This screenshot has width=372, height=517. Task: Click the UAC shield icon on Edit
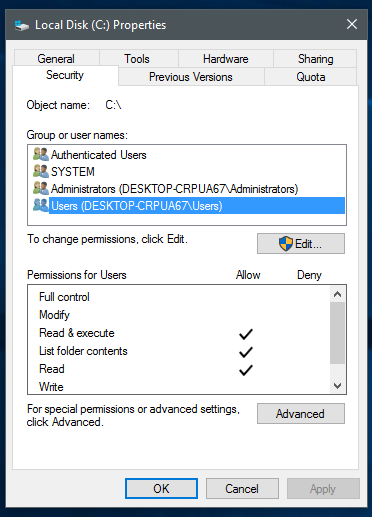point(286,244)
